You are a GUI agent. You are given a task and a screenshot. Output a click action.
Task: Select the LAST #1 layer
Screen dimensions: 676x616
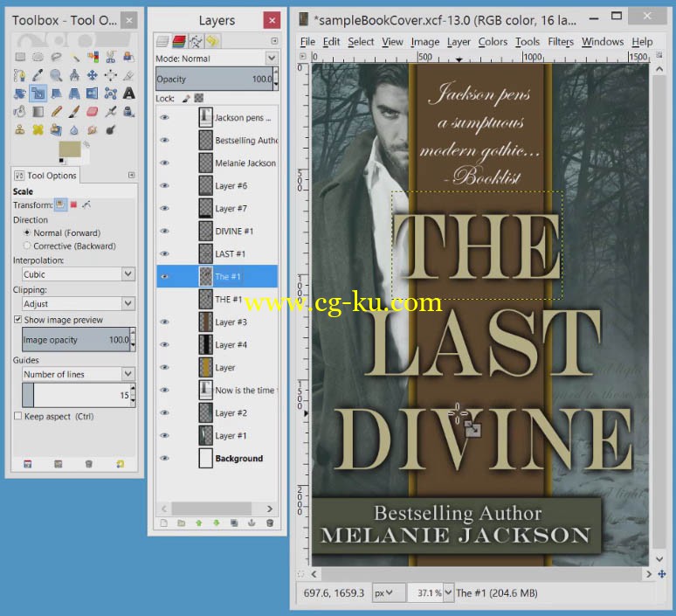tap(217, 253)
